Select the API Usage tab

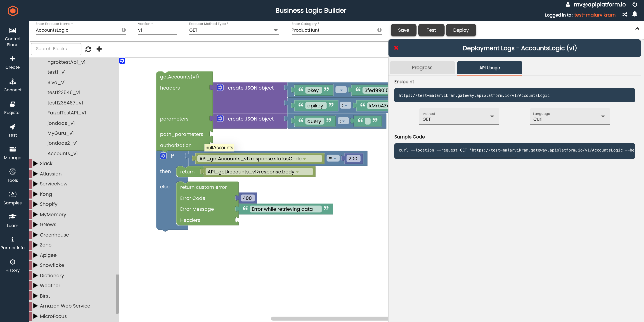tap(489, 68)
